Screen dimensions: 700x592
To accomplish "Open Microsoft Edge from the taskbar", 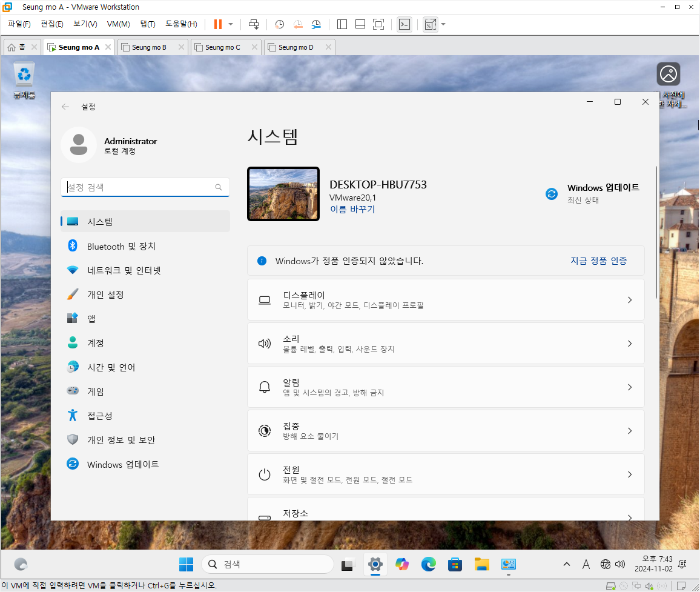I will coord(429,564).
